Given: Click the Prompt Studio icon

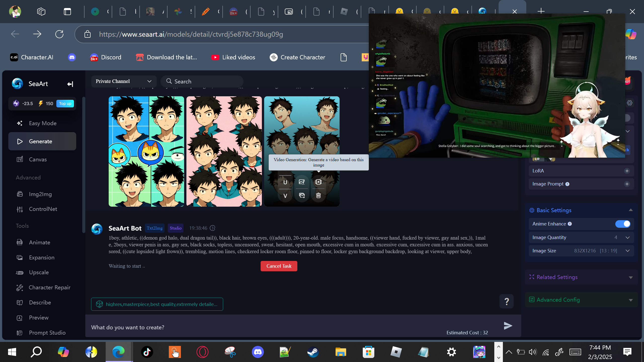Looking at the screenshot, I should point(20,333).
